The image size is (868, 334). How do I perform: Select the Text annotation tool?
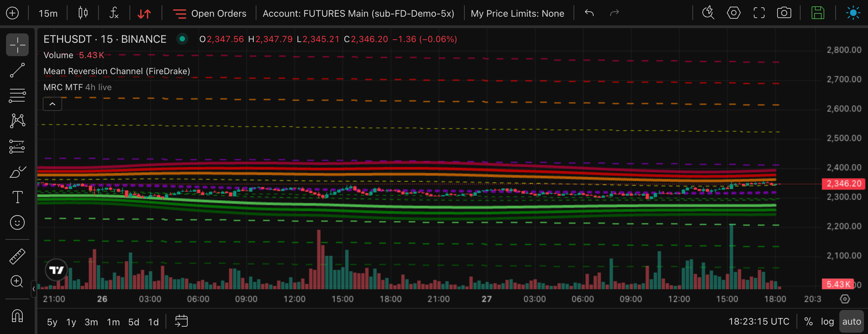click(17, 197)
